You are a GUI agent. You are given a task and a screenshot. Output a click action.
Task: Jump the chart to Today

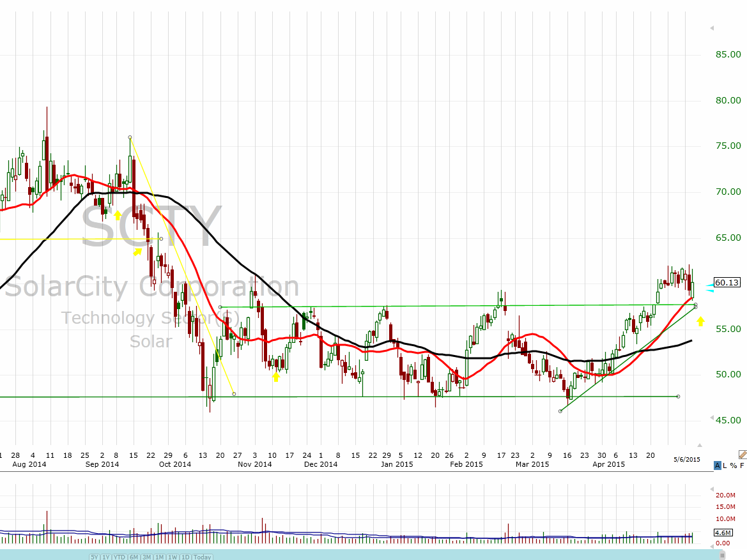(x=203, y=557)
